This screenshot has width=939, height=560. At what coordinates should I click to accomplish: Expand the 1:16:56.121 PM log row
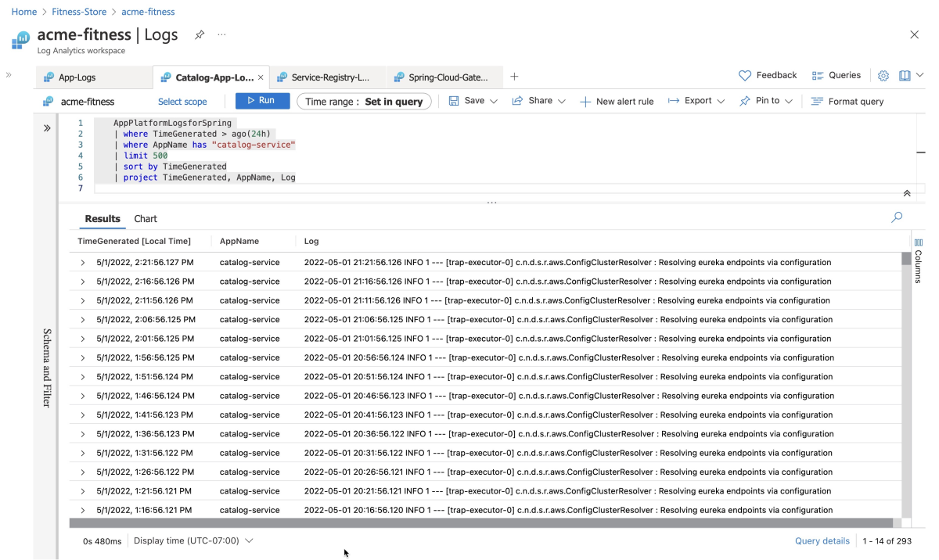pyautogui.click(x=83, y=510)
